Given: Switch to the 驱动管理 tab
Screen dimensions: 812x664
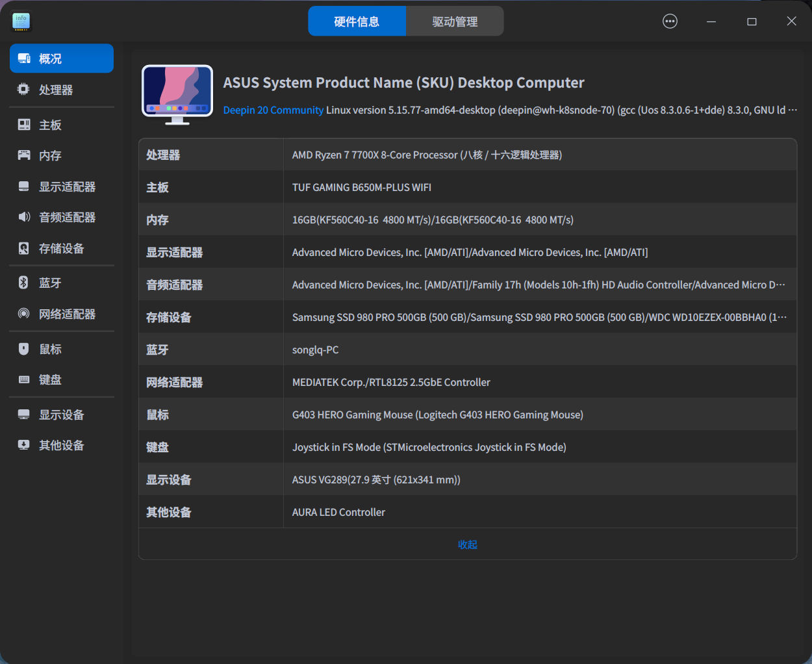Looking at the screenshot, I should pos(455,21).
